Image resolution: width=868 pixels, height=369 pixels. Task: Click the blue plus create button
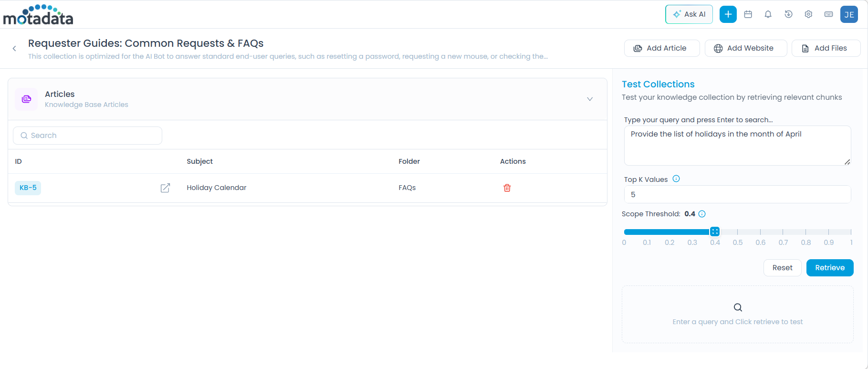coord(728,14)
